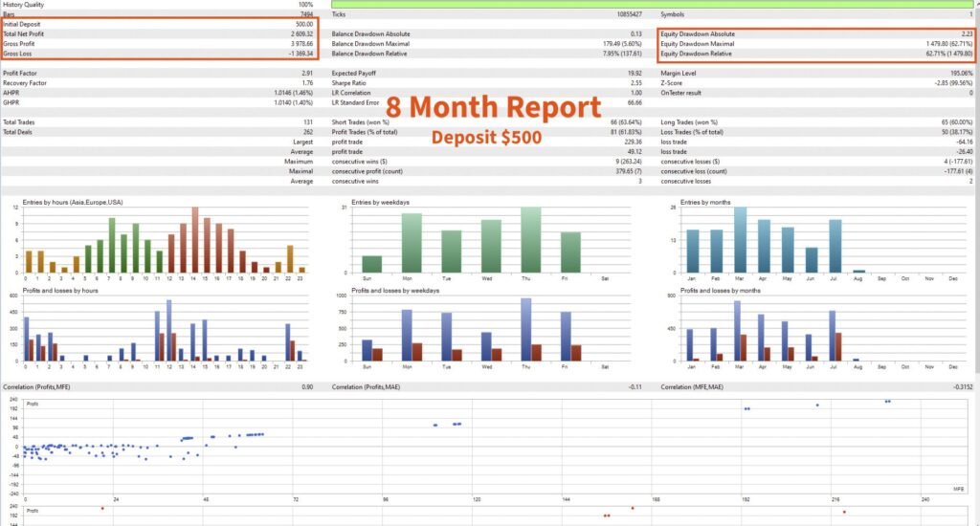980x526 pixels.
Task: Select the '262' total deals value
Action: point(308,132)
